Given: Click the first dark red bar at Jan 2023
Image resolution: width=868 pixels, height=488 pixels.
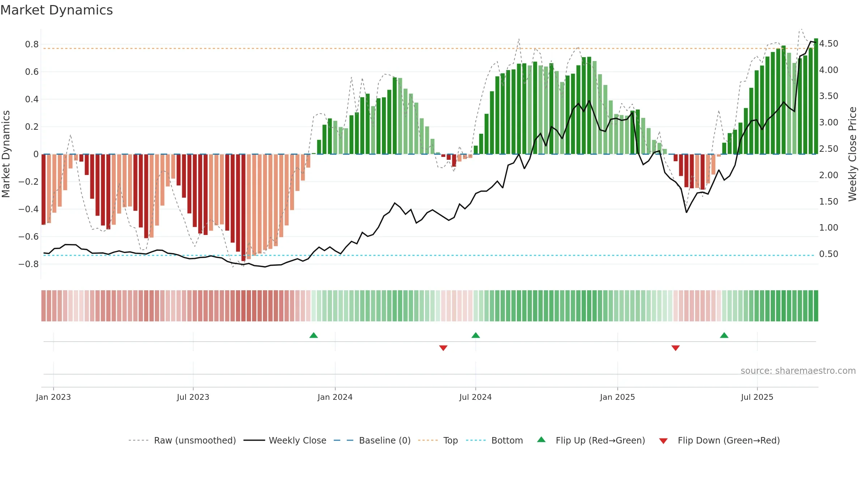Looking at the screenshot, I should point(43,189).
